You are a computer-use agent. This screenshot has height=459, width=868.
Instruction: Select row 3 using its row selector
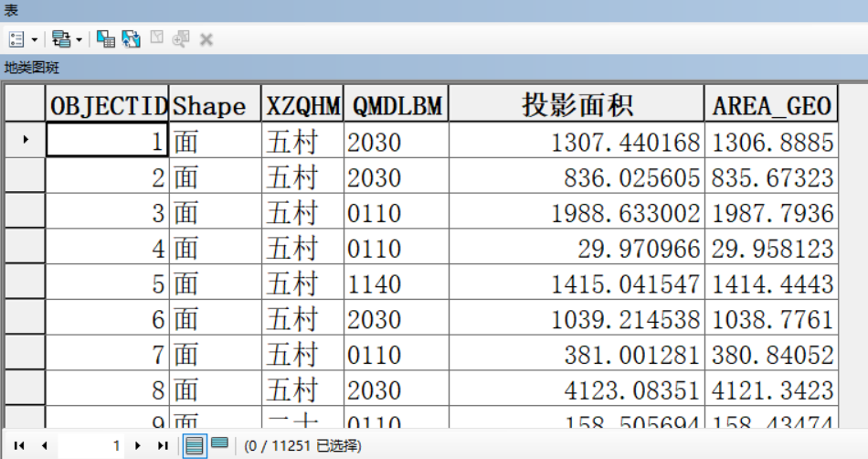[x=24, y=212]
